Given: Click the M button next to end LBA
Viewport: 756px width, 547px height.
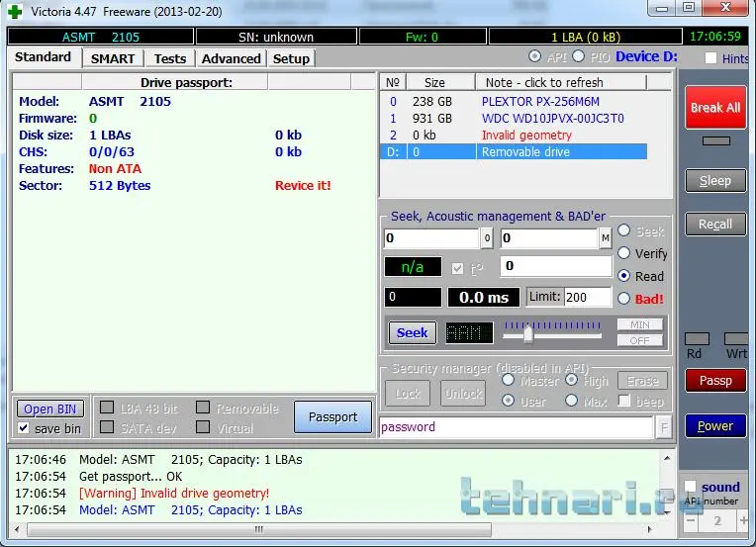Looking at the screenshot, I should click(605, 238).
